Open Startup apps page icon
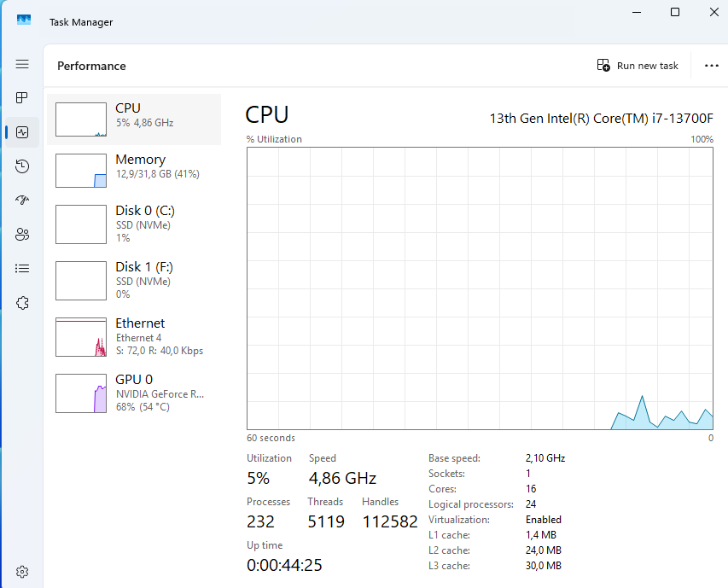The image size is (728, 588). [22, 200]
